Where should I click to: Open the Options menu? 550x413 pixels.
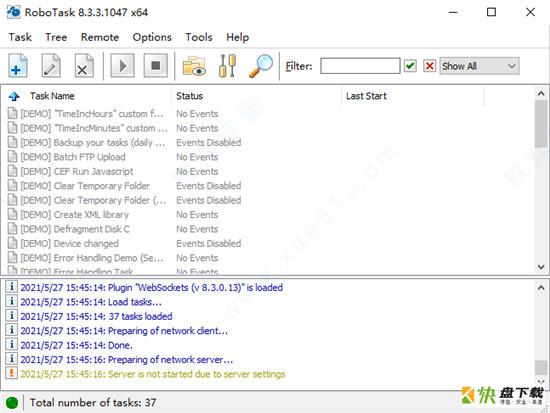pos(152,37)
